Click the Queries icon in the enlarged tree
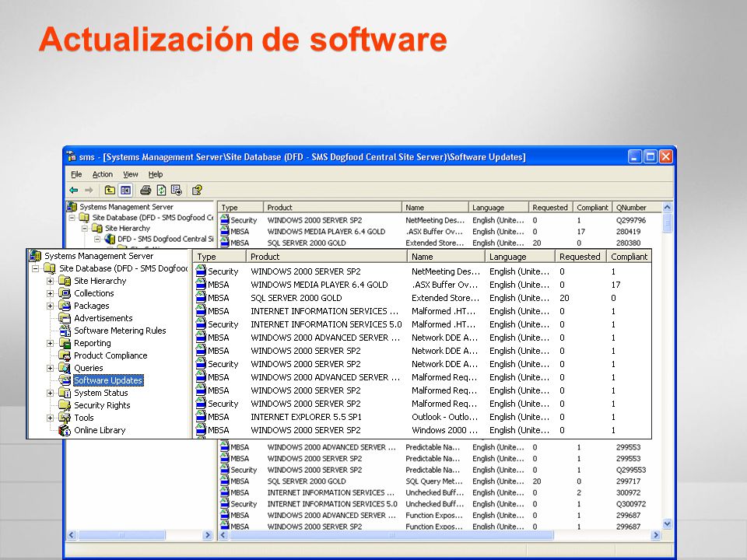This screenshot has width=747, height=560. coord(65,368)
